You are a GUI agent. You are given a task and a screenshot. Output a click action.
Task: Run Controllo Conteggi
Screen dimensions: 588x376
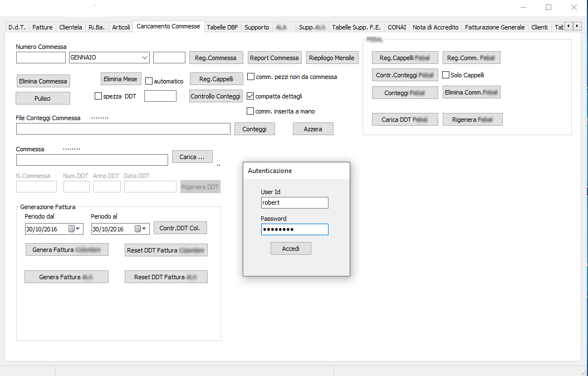[x=215, y=96]
